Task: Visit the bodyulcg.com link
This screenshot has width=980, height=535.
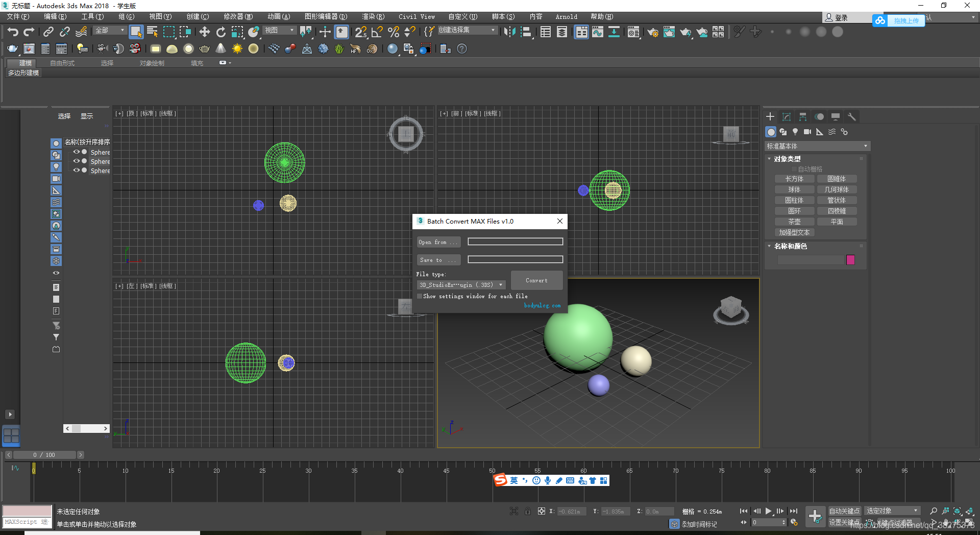Action: tap(542, 306)
